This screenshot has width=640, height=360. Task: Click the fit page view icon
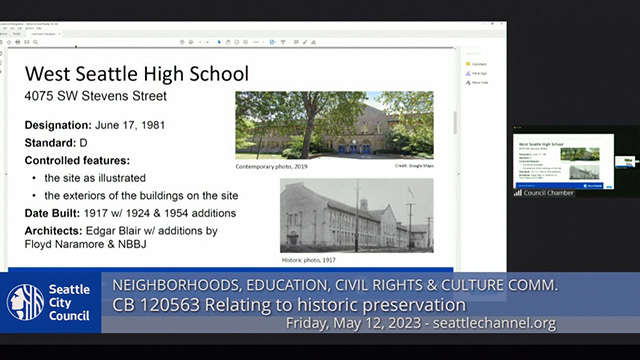click(x=272, y=42)
